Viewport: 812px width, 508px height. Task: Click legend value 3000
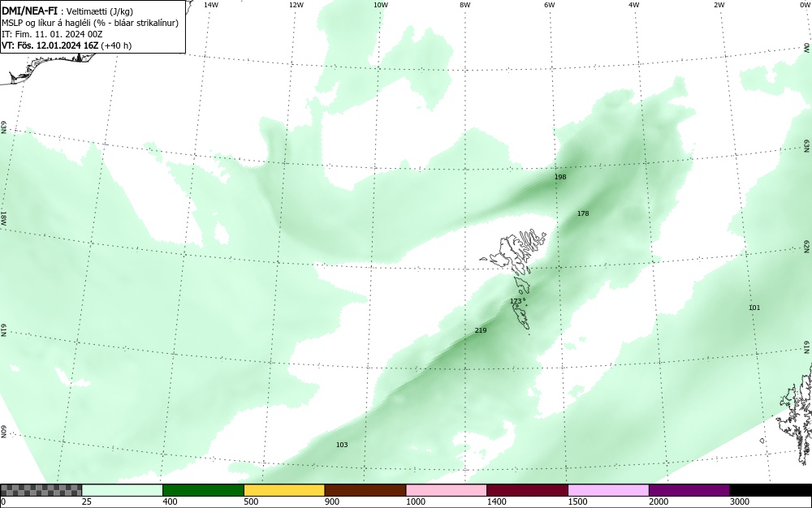(740, 502)
